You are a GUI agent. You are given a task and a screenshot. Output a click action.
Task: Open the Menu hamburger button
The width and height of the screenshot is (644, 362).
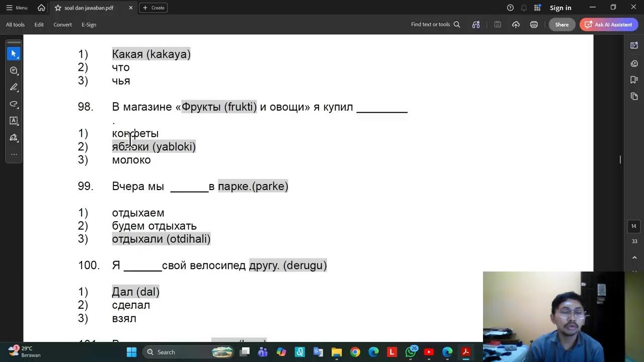[x=17, y=8]
